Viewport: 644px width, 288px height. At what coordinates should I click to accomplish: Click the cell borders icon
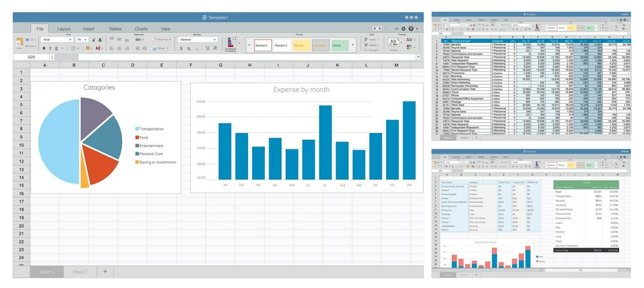click(x=73, y=48)
